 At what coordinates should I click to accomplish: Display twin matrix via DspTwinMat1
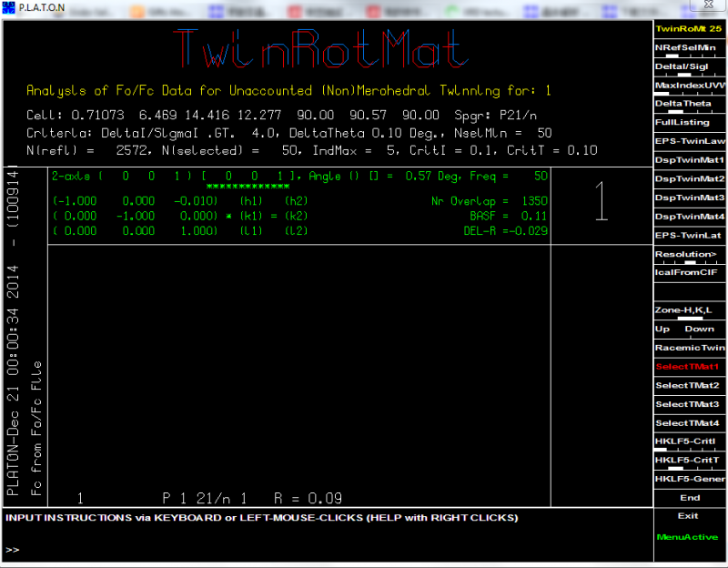[x=689, y=160]
